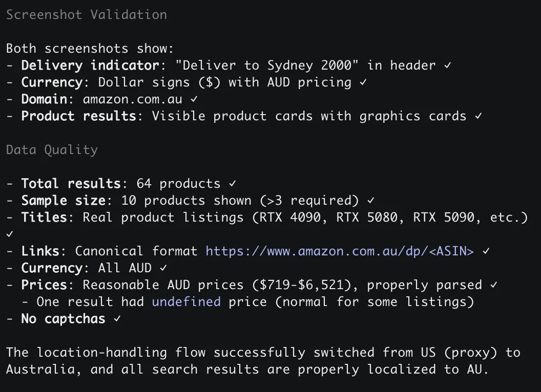This screenshot has width=541, height=392.
Task: Click the bold "Titles" label
Action: [44, 217]
